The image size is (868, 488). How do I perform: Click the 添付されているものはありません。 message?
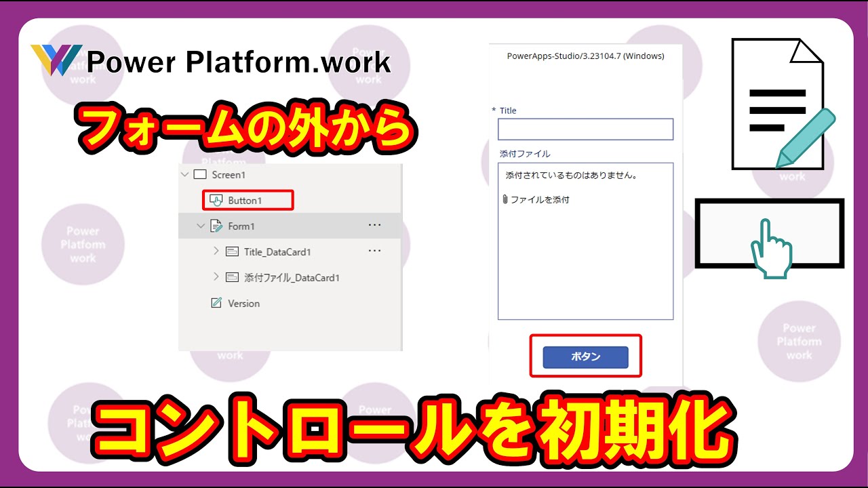(x=572, y=176)
